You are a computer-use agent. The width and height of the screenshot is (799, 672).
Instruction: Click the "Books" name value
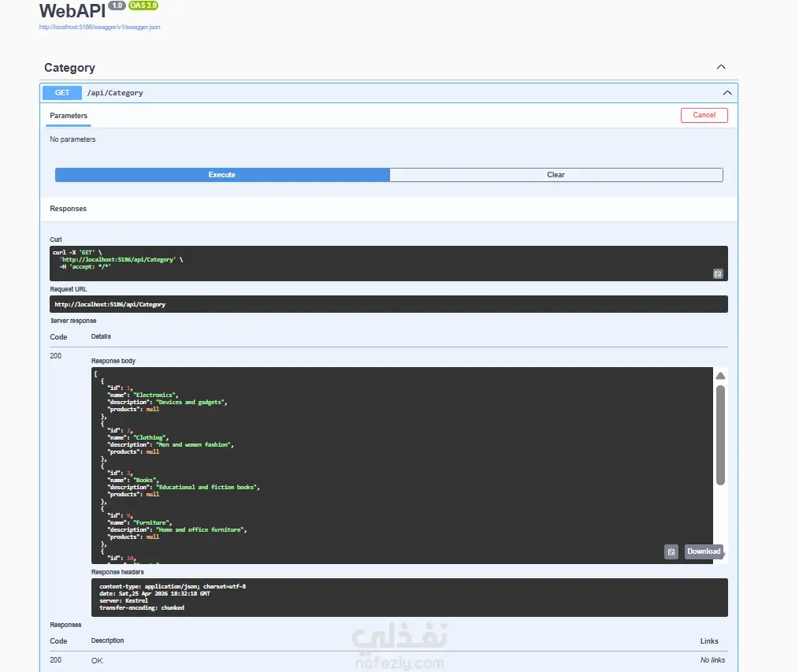click(145, 480)
